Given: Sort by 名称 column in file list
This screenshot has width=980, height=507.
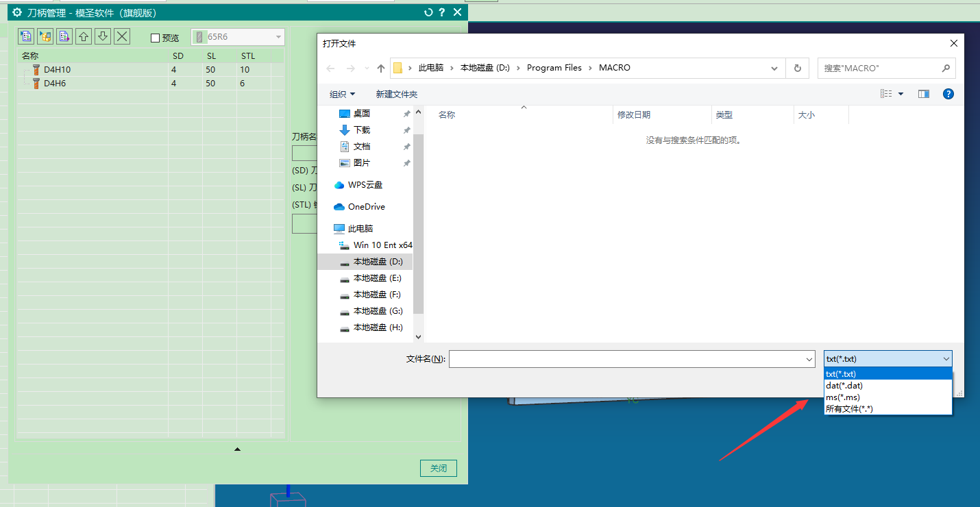Looking at the screenshot, I should click(447, 115).
